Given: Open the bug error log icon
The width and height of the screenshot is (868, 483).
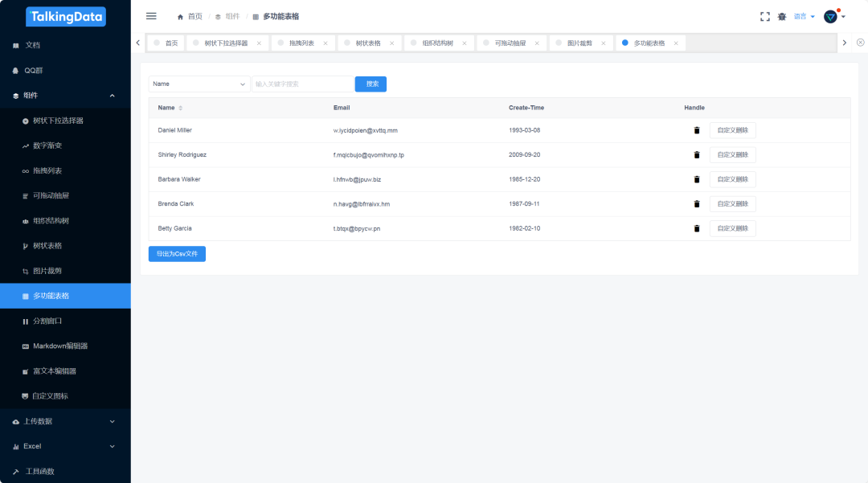Looking at the screenshot, I should coord(782,17).
